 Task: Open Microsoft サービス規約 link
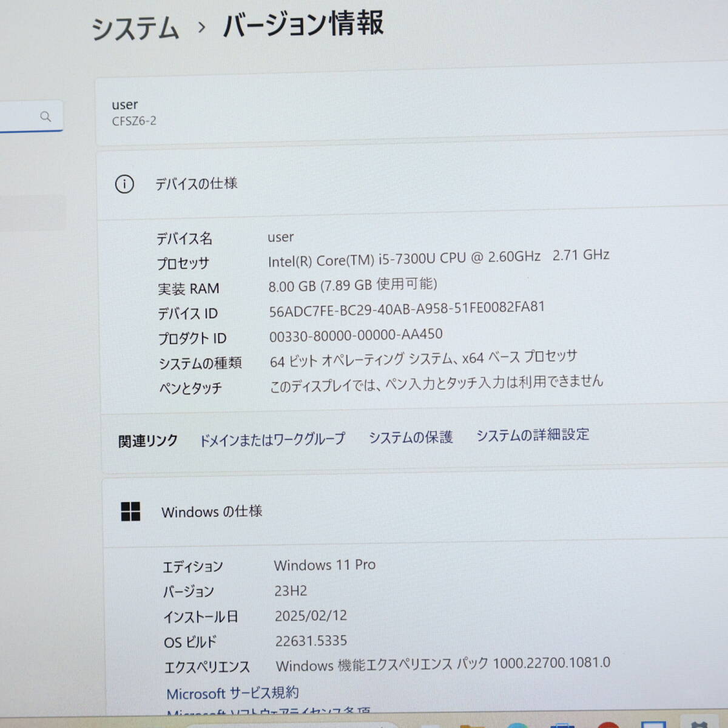click(232, 693)
